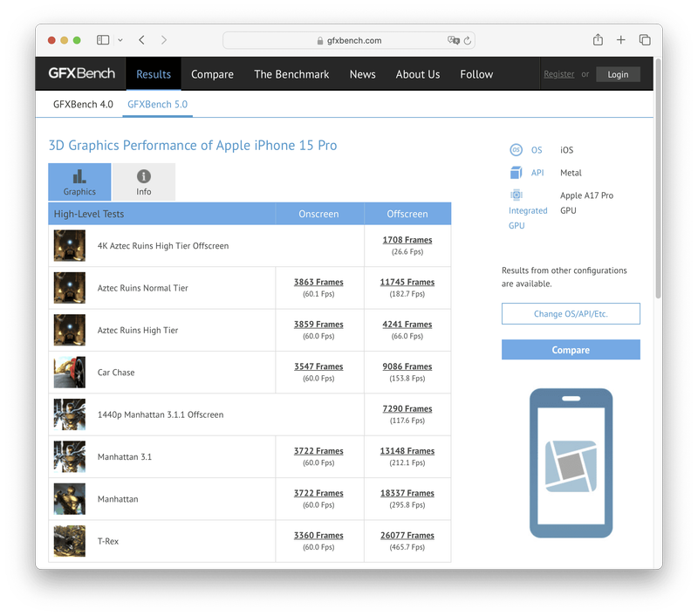Expand the sidebar tab group dropdown arrow
The width and height of the screenshot is (698, 616).
point(120,40)
